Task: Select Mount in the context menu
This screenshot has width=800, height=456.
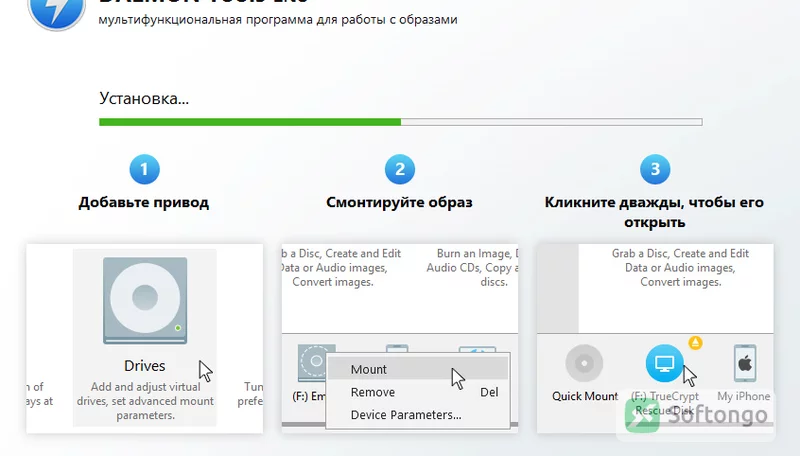Action: (x=417, y=369)
